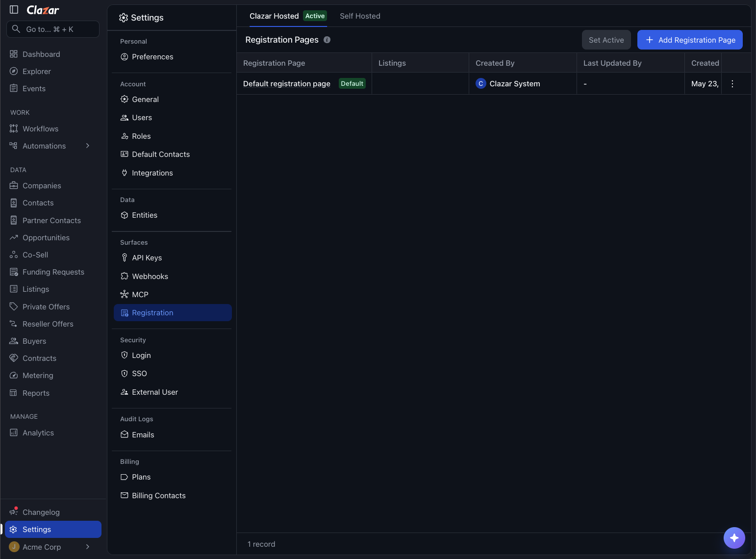This screenshot has height=559, width=756.
Task: Click the info icon beside Registration Pages
Action: pyautogui.click(x=327, y=40)
